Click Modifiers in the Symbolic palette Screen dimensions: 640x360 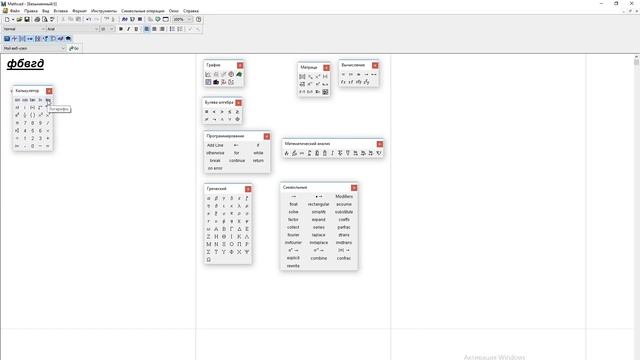[x=344, y=196]
